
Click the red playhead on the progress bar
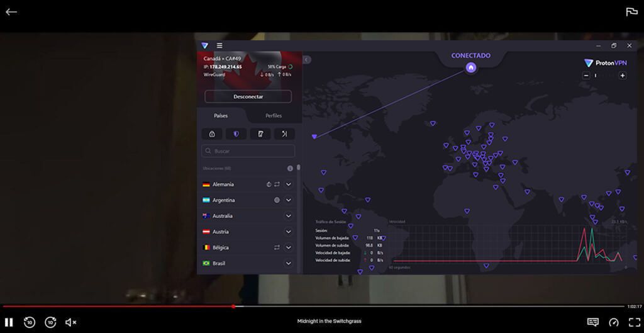pyautogui.click(x=233, y=307)
